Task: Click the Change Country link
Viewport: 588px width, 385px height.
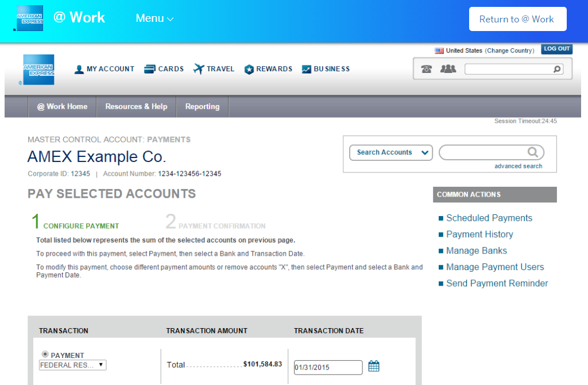Action: pyautogui.click(x=510, y=51)
